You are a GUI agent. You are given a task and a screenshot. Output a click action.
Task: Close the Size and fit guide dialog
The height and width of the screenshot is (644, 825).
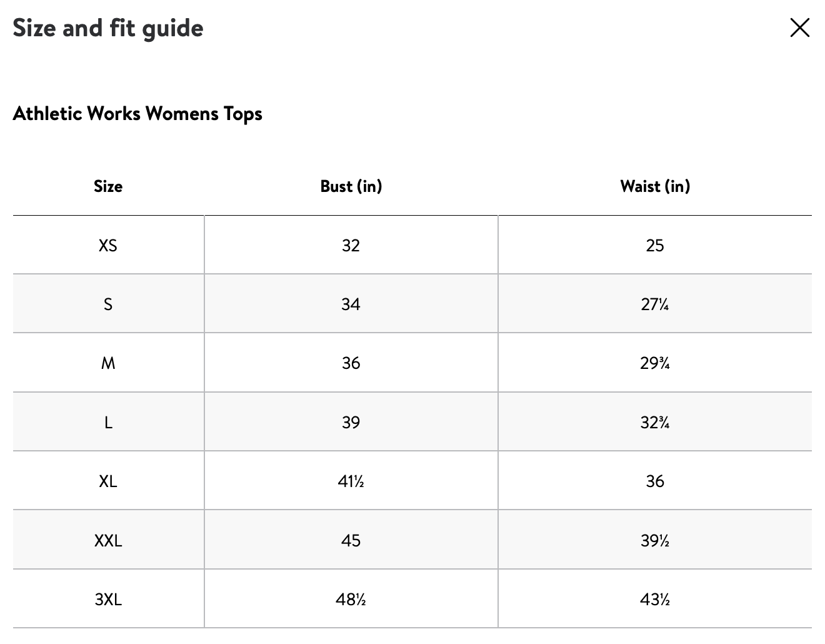799,28
